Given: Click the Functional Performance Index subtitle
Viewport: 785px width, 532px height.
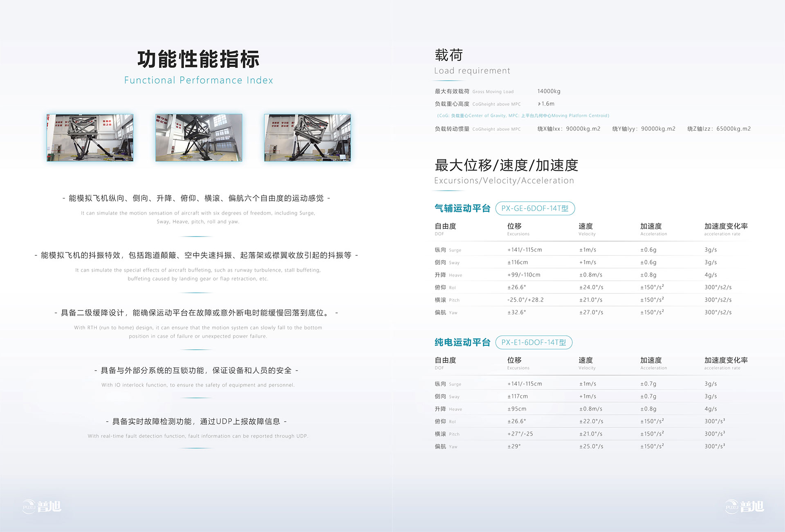Looking at the screenshot, I should click(199, 80).
